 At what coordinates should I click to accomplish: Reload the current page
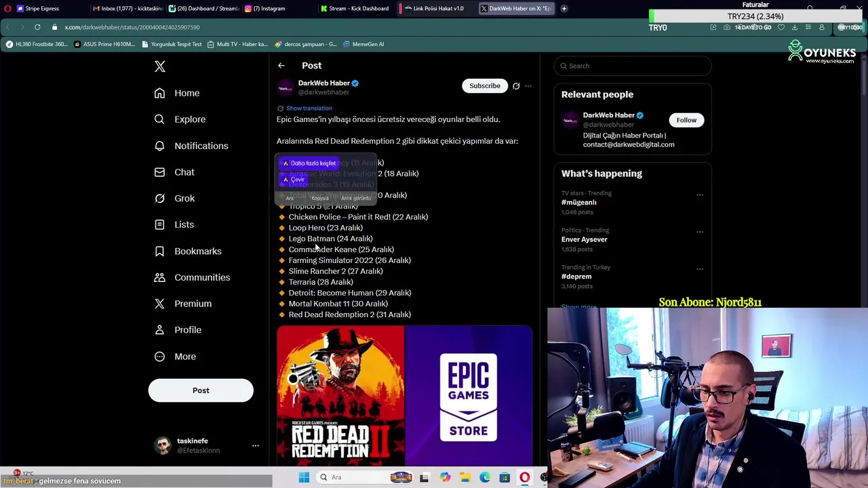point(37,27)
